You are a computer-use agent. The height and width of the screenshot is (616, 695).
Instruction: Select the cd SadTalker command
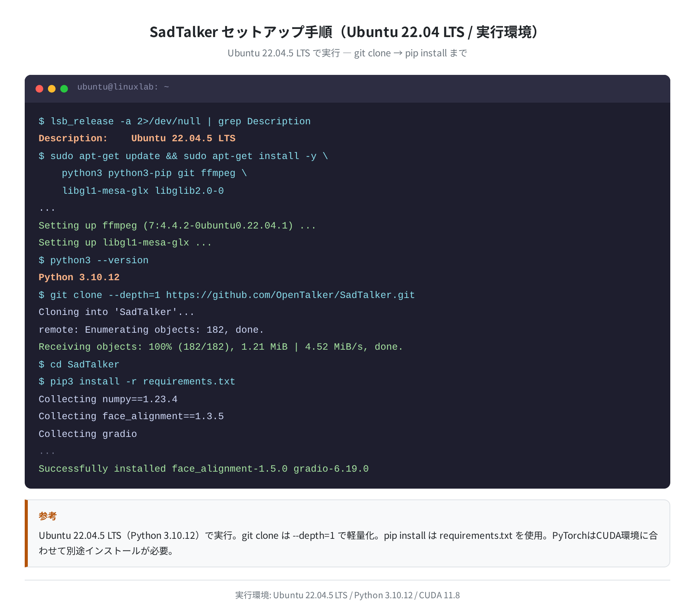coord(79,364)
